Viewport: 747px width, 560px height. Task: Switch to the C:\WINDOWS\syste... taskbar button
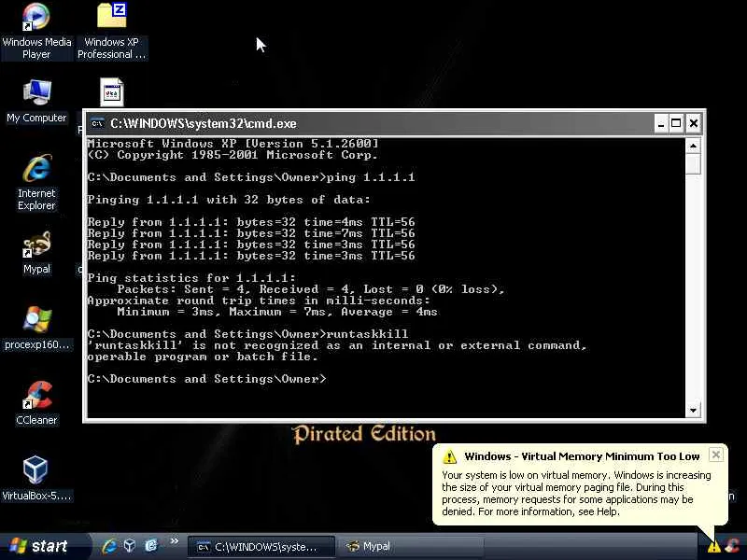pyautogui.click(x=261, y=547)
